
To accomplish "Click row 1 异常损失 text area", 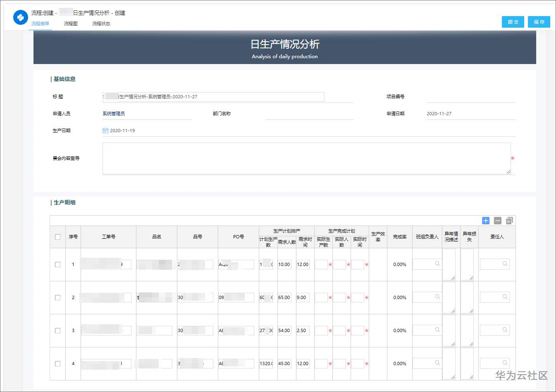I will pos(467,264).
